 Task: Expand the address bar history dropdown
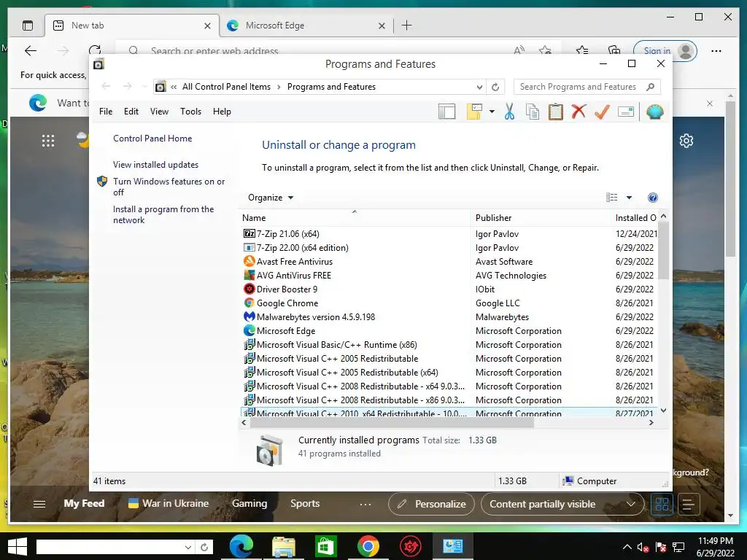(x=479, y=87)
